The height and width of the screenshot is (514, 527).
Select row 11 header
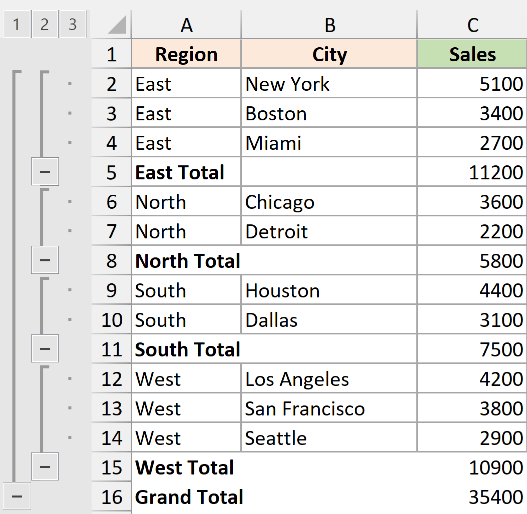coord(111,349)
